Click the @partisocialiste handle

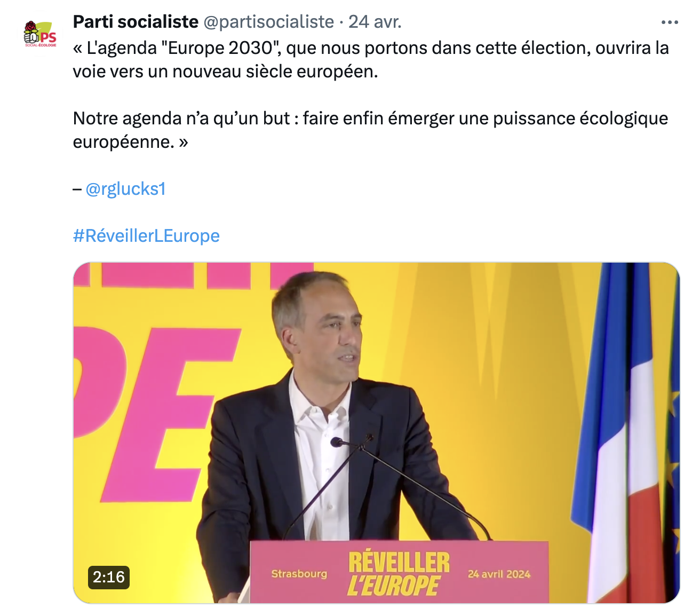pos(269,22)
